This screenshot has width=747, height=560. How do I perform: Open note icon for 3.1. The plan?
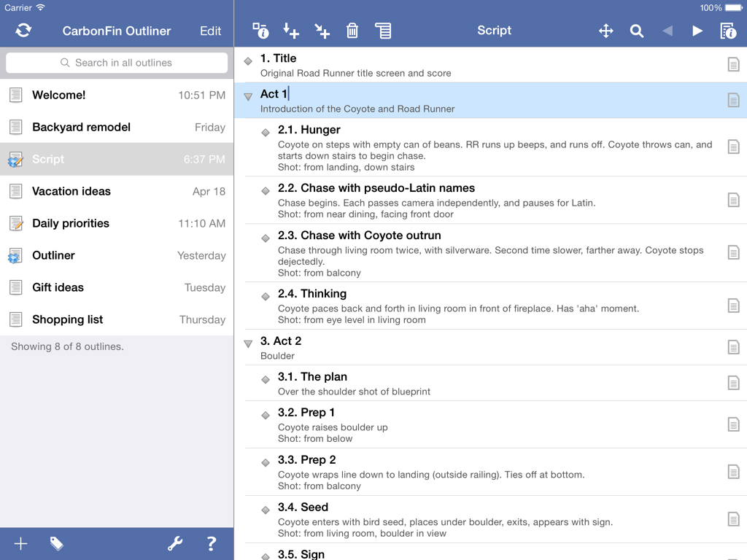(733, 383)
